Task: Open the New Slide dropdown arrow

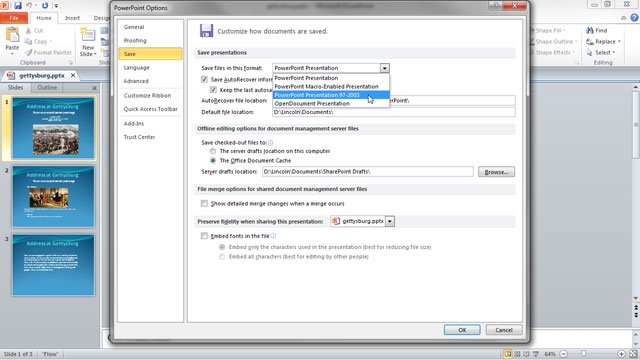Action: click(95, 54)
